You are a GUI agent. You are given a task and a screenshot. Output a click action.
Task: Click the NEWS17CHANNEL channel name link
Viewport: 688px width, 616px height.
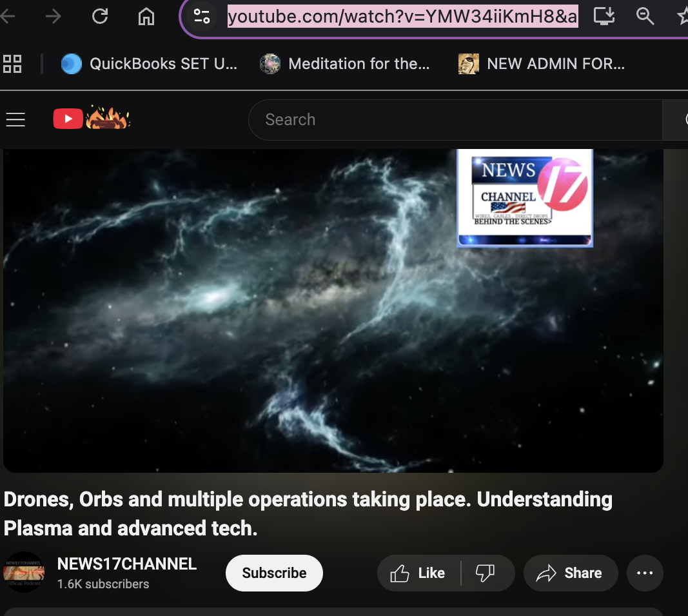(127, 564)
